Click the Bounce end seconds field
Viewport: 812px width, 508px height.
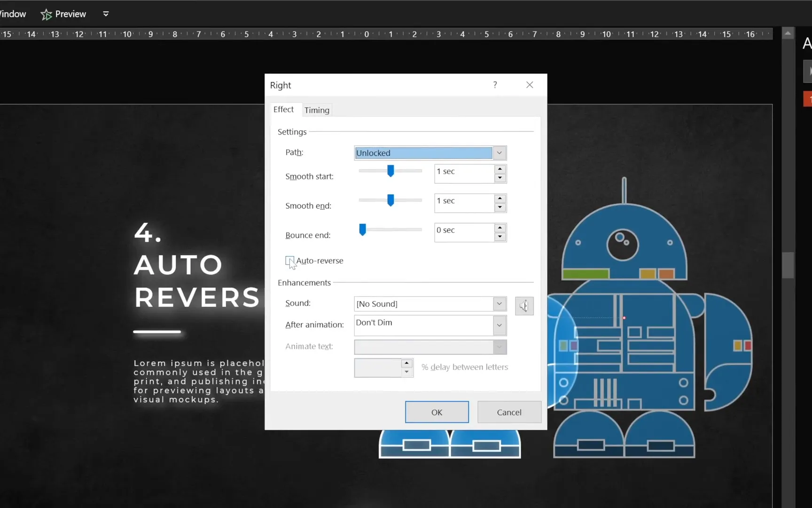click(x=464, y=232)
